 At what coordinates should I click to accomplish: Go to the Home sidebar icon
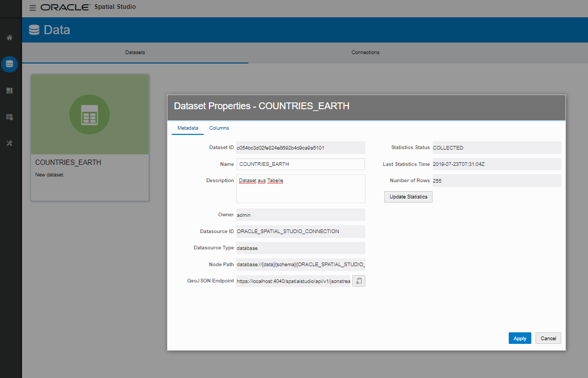pyautogui.click(x=9, y=37)
